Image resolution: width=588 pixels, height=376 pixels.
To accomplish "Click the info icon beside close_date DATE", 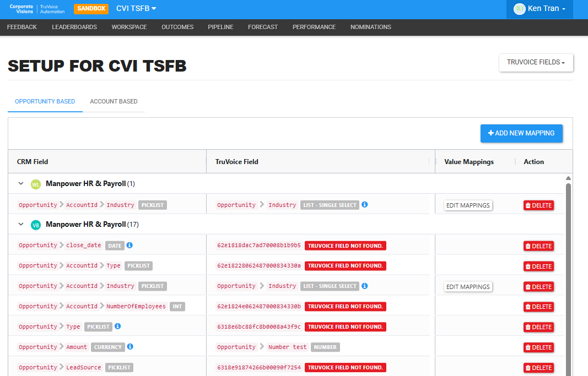I will (130, 246).
